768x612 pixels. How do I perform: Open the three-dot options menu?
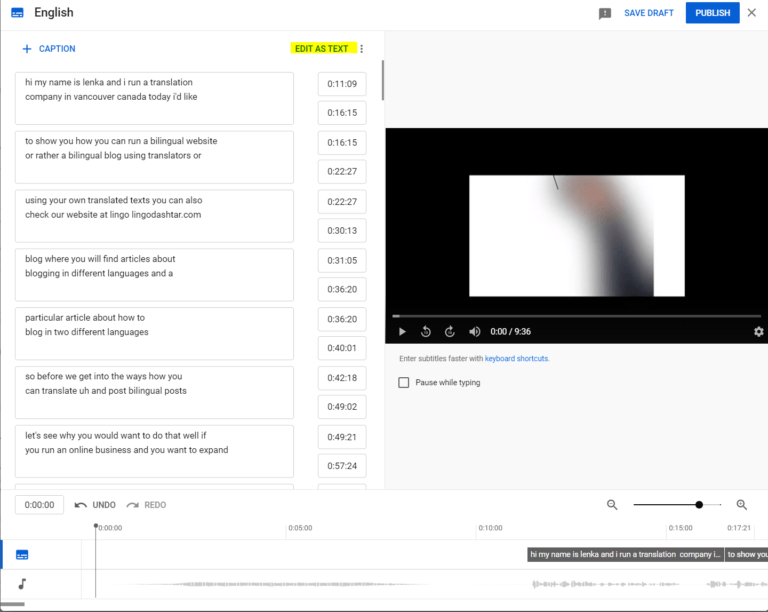tap(361, 48)
